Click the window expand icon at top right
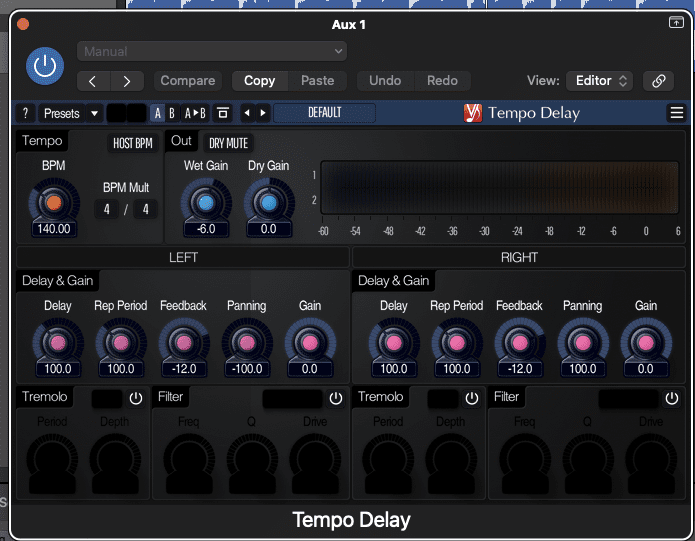 (676, 22)
